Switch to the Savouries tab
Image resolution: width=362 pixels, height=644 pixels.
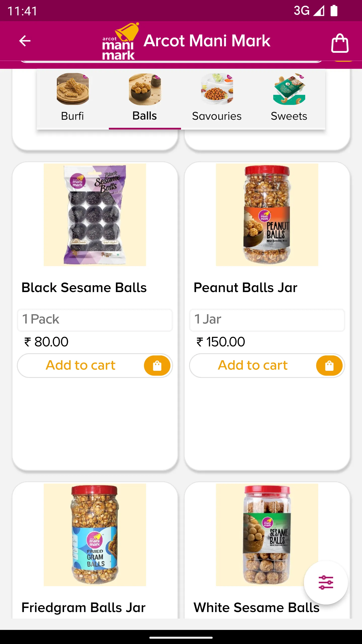click(217, 99)
